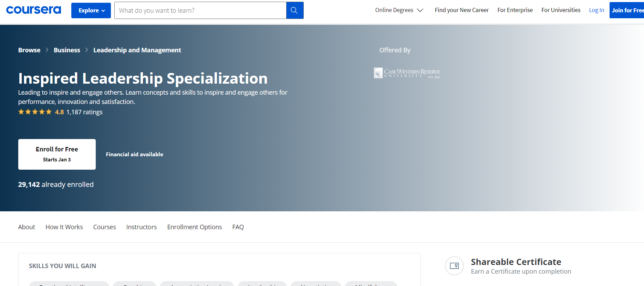Click 'Earn a Certificate upon completion' text
Image resolution: width=644 pixels, height=286 pixels.
tap(521, 271)
